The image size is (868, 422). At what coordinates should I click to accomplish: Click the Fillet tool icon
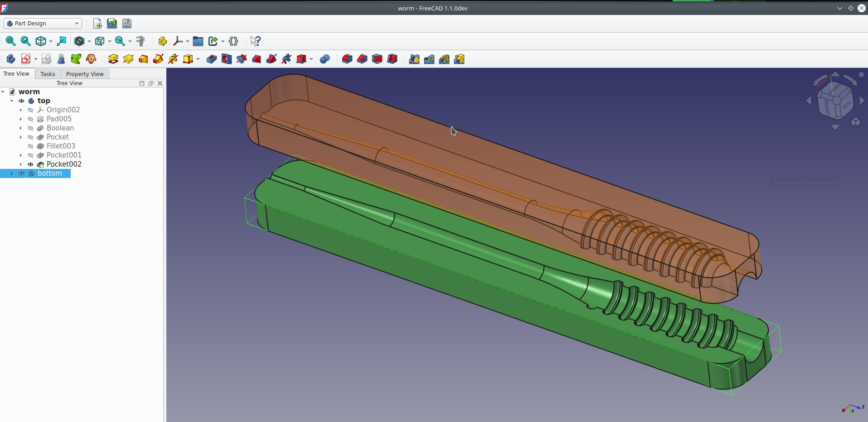point(347,59)
